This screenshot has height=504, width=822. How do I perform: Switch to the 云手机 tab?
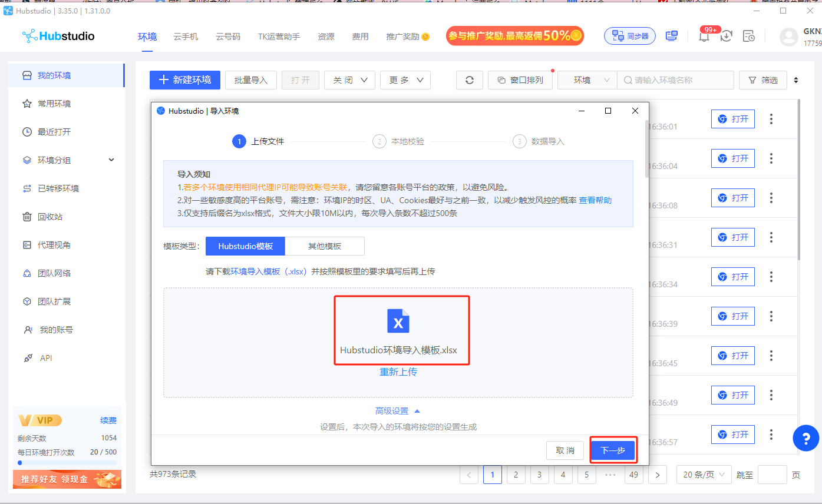[186, 37]
